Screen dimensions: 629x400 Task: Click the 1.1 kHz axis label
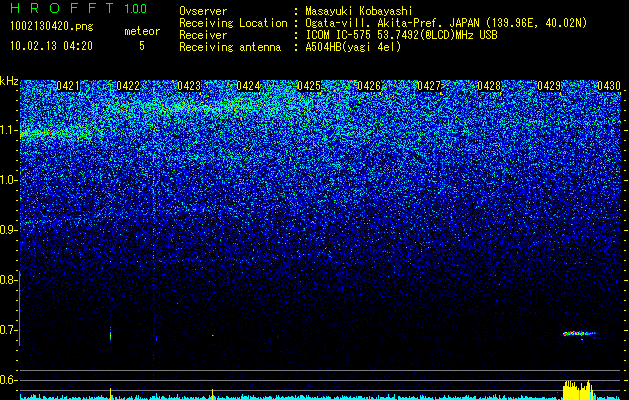click(x=8, y=130)
